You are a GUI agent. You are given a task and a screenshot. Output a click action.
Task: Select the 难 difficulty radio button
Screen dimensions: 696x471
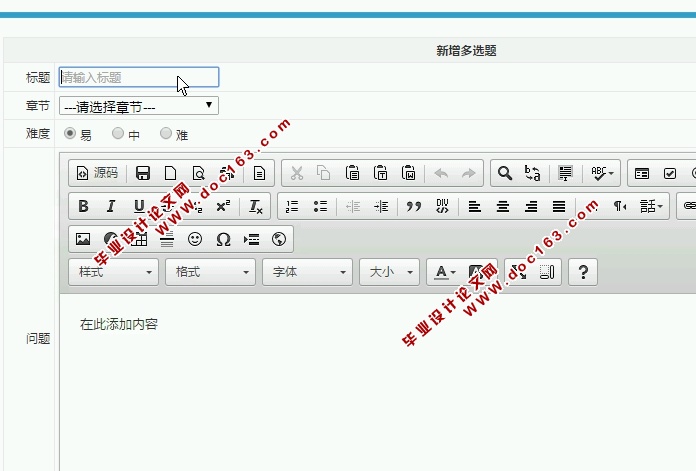click(x=166, y=133)
